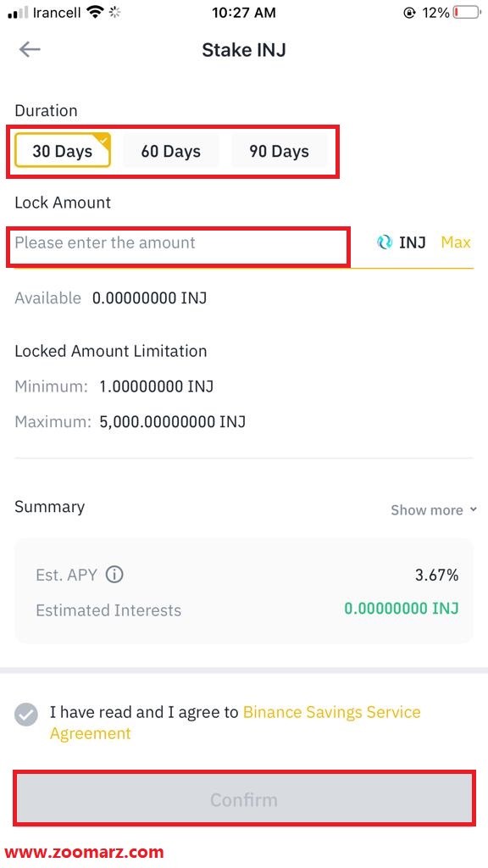
Task: Open Binance Savings Service Agreement link
Action: click(x=236, y=722)
